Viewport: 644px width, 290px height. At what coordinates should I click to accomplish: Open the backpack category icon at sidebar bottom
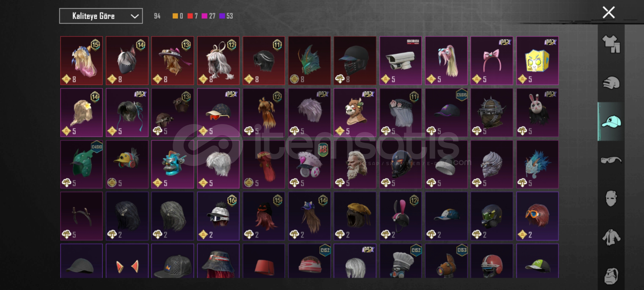611,276
